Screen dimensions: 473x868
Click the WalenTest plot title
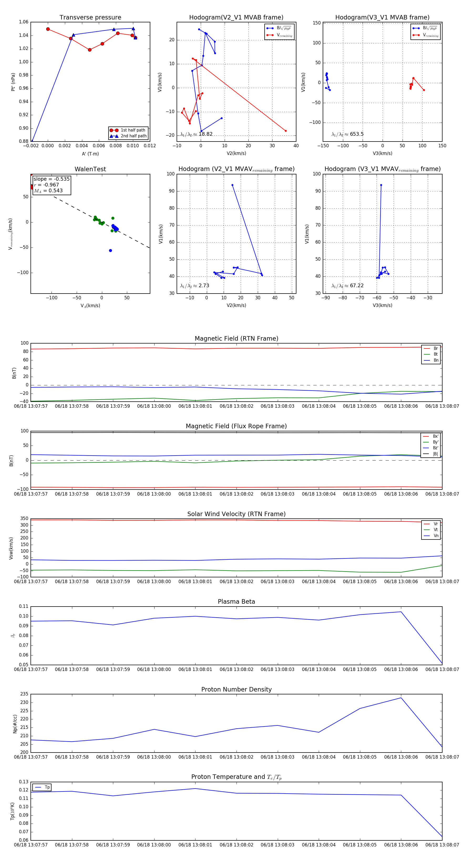tap(90, 169)
